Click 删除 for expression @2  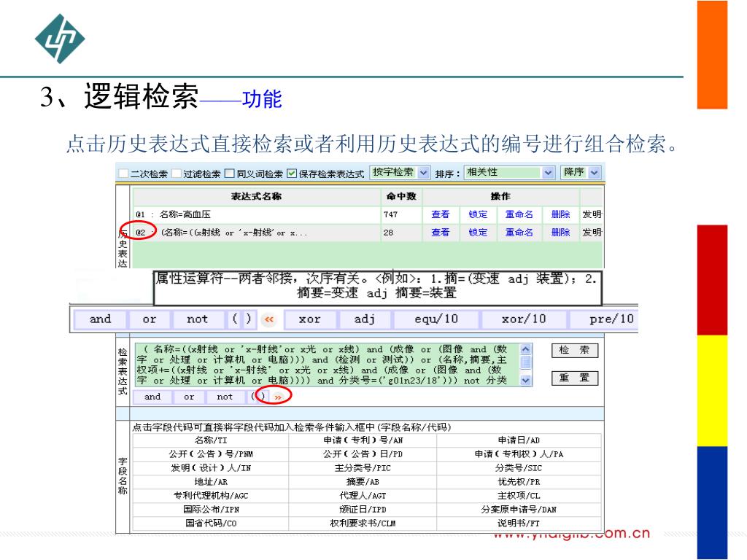pos(561,233)
